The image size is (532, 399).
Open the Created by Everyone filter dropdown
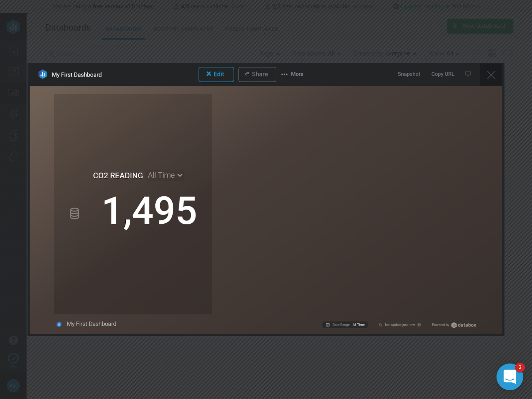pyautogui.click(x=384, y=53)
